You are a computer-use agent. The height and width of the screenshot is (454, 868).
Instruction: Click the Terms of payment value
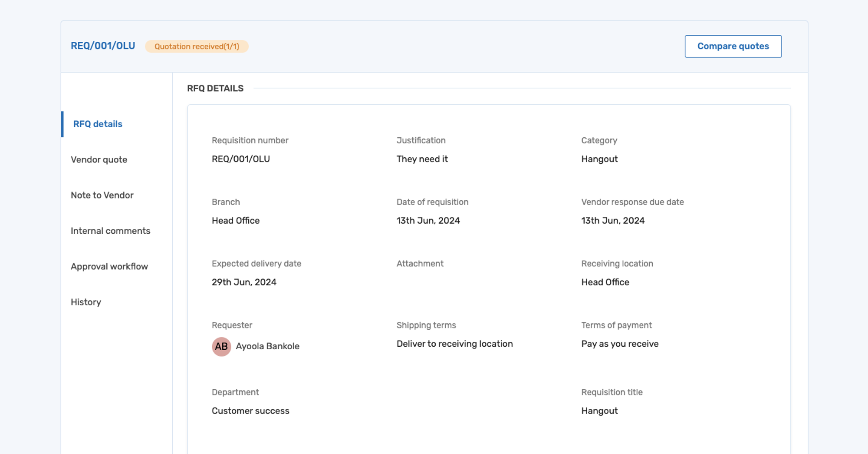(x=619, y=344)
